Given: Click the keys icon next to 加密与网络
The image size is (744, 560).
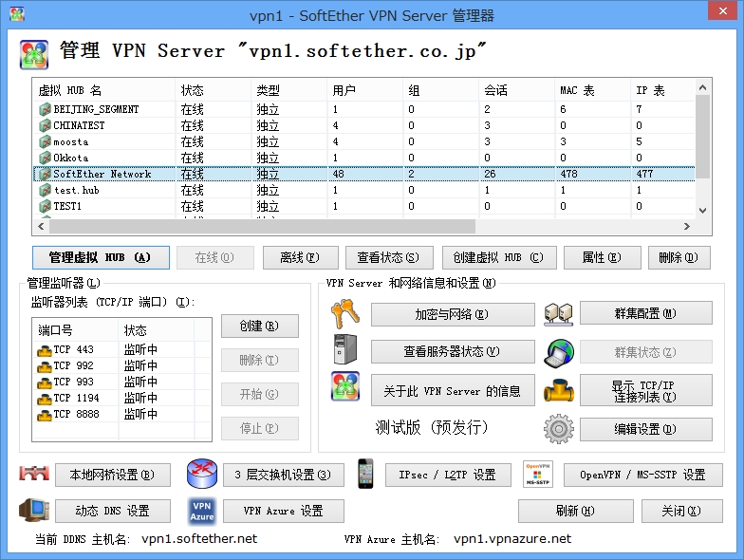Looking at the screenshot, I should coord(345,313).
